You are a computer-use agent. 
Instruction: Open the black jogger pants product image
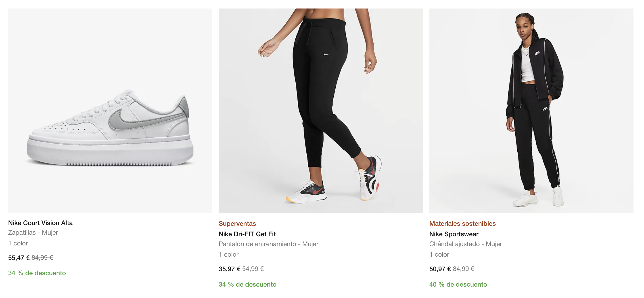click(320, 111)
